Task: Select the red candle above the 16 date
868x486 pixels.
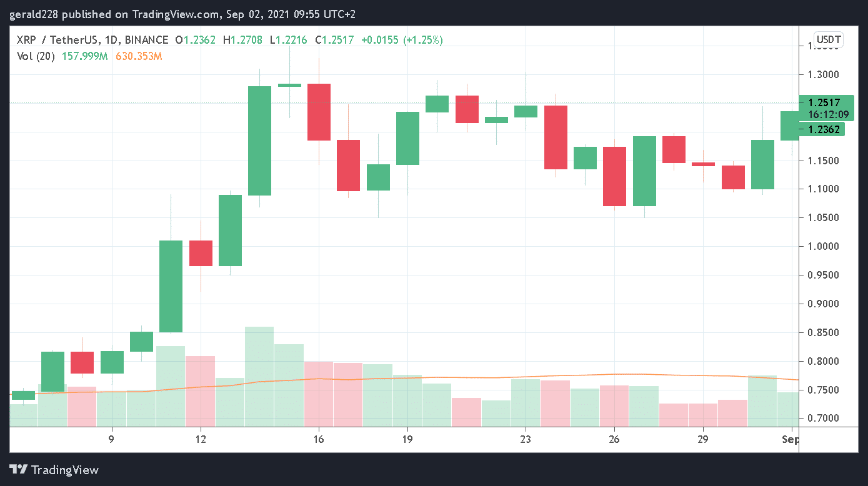Action: click(x=319, y=112)
